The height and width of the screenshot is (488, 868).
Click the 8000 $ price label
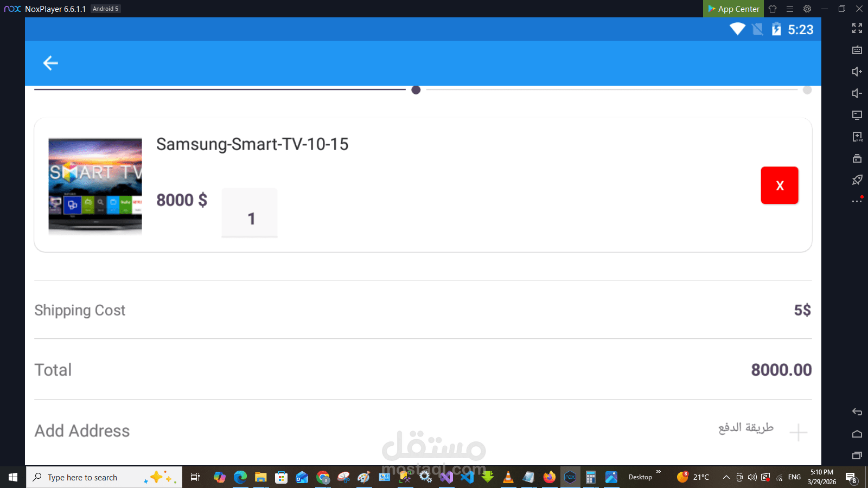point(182,200)
